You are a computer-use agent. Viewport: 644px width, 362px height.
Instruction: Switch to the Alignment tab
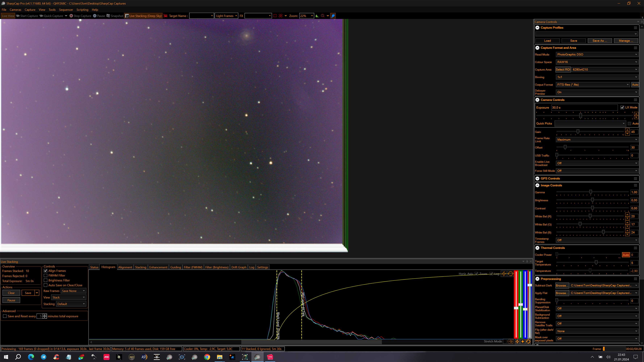125,267
